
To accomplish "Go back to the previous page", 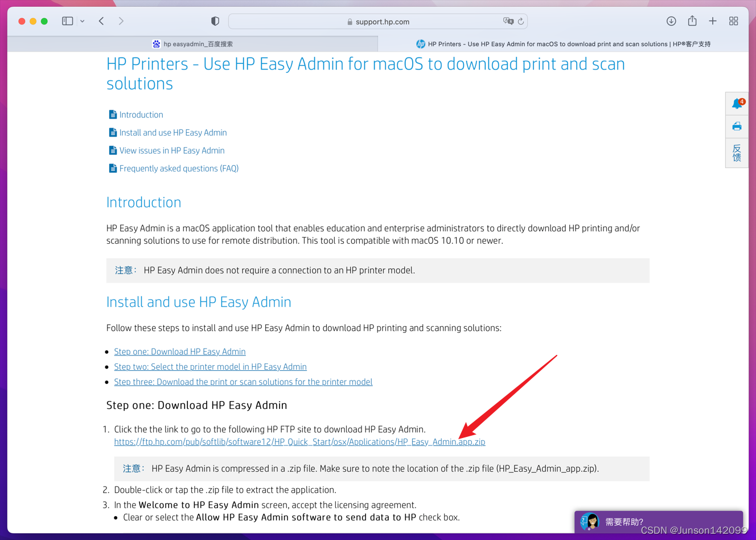I will [101, 21].
